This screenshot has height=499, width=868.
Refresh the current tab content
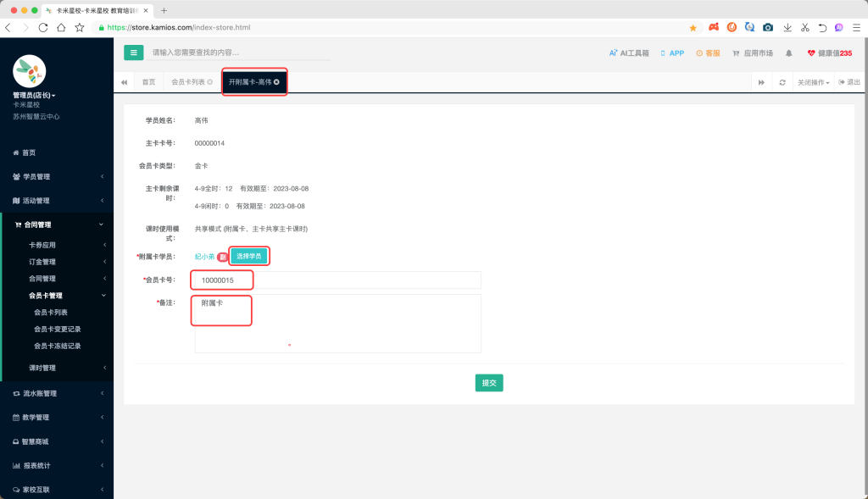[x=782, y=82]
